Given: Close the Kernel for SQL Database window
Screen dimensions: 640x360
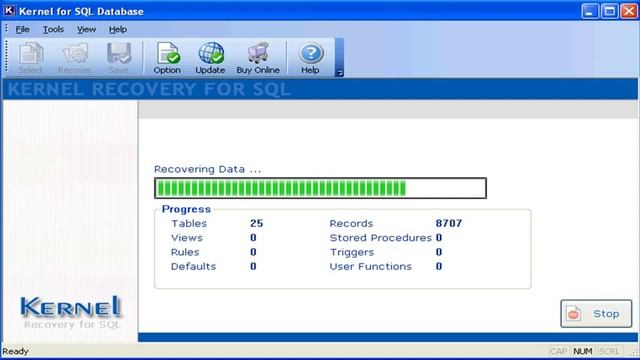Looking at the screenshot, I should click(629, 11).
